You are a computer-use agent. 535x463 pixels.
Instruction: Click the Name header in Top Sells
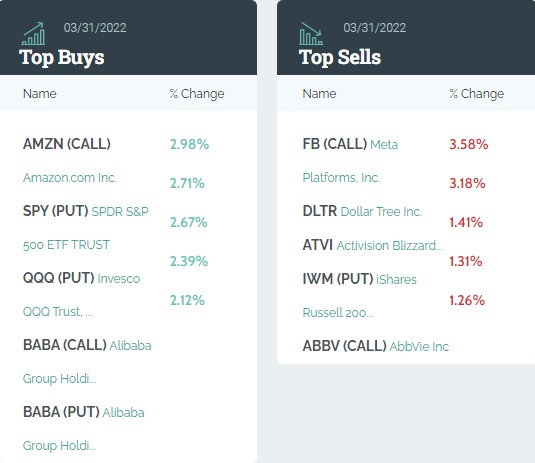pos(319,93)
